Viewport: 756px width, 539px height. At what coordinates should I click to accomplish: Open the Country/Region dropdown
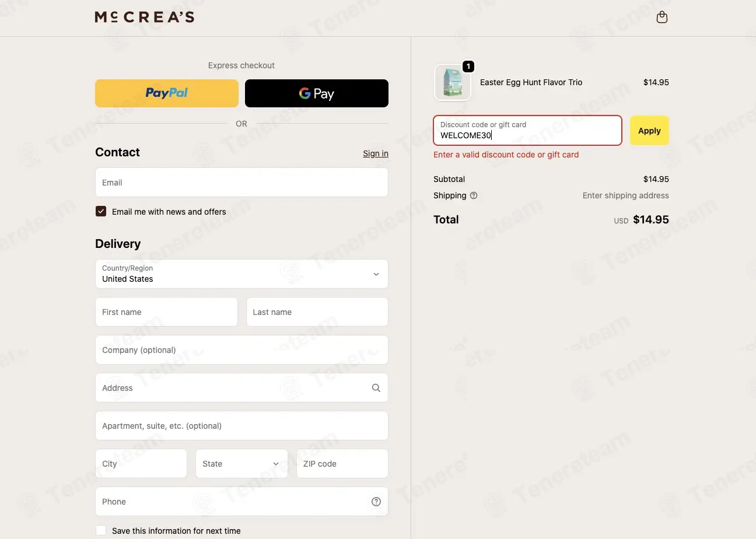242,274
